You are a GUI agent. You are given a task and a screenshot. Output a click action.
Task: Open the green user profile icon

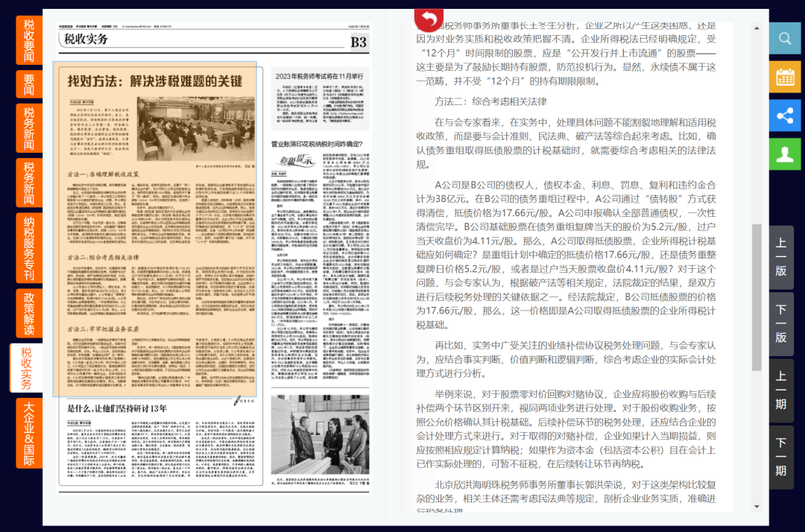tap(785, 154)
